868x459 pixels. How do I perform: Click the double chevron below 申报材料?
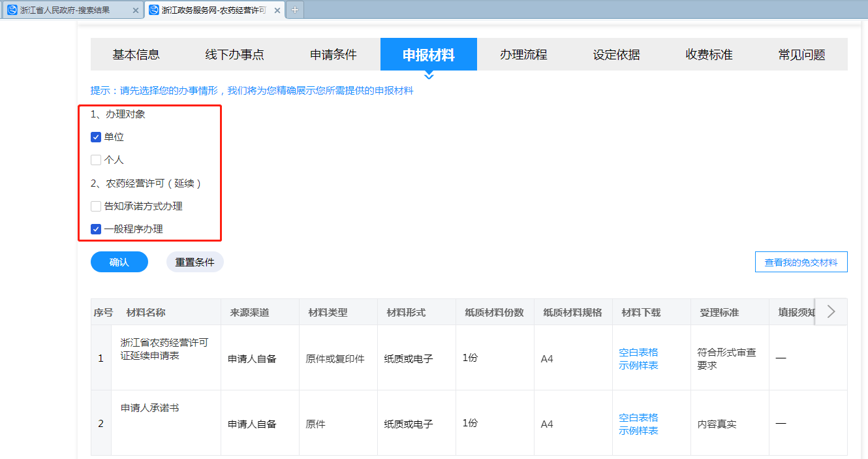(x=429, y=76)
